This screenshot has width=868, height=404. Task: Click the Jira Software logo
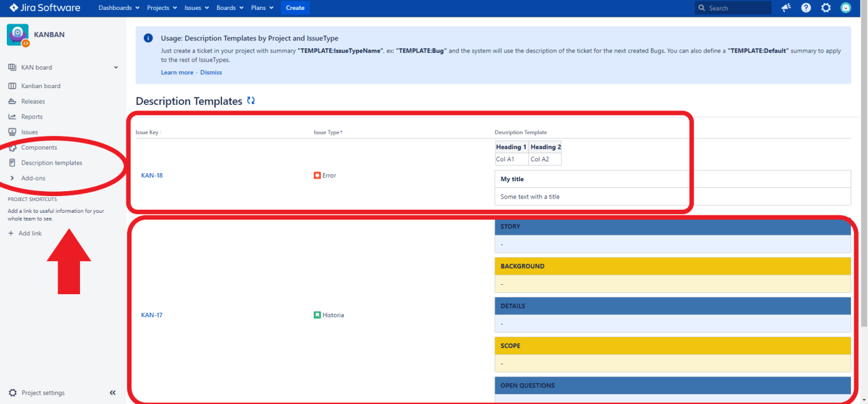[45, 8]
